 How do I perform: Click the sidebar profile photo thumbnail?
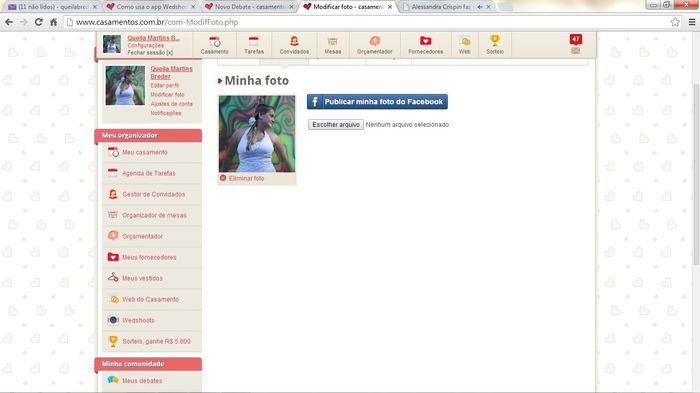[125, 86]
